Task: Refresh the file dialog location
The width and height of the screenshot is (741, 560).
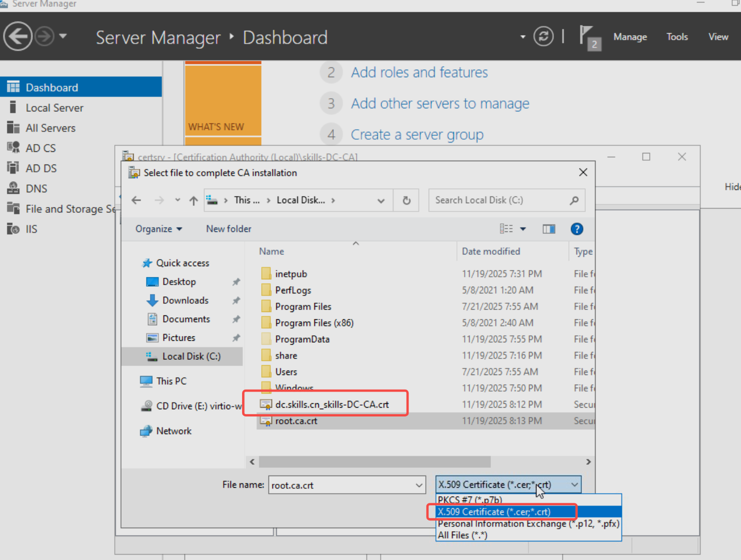Action: pos(406,200)
